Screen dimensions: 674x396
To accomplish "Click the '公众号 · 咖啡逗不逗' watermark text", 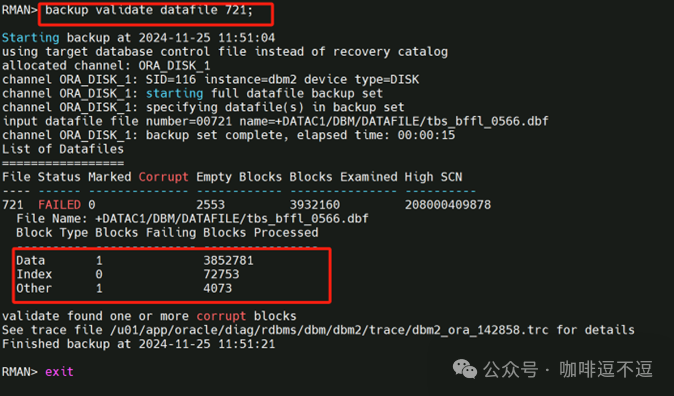I will tap(568, 370).
